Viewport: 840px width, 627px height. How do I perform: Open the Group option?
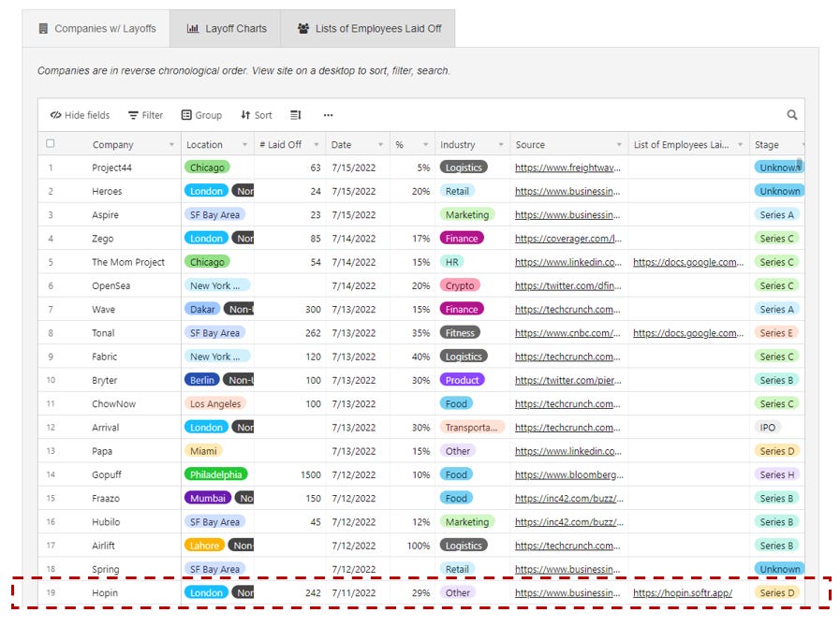tap(201, 115)
